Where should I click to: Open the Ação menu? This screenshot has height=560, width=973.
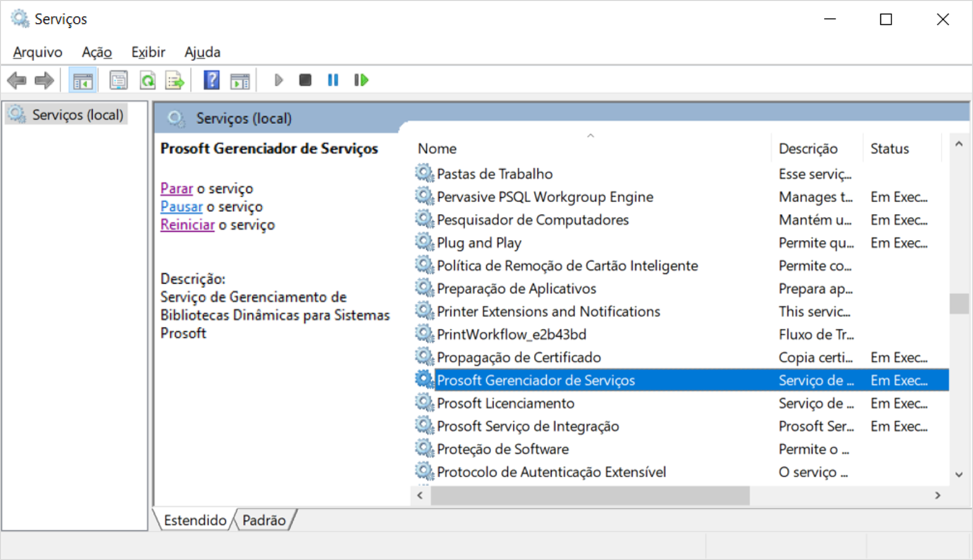pos(97,52)
